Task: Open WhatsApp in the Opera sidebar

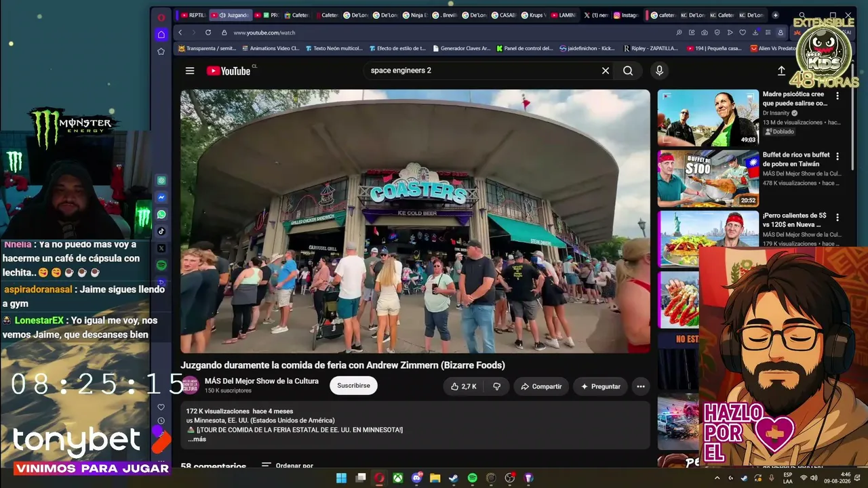Action: tap(161, 214)
